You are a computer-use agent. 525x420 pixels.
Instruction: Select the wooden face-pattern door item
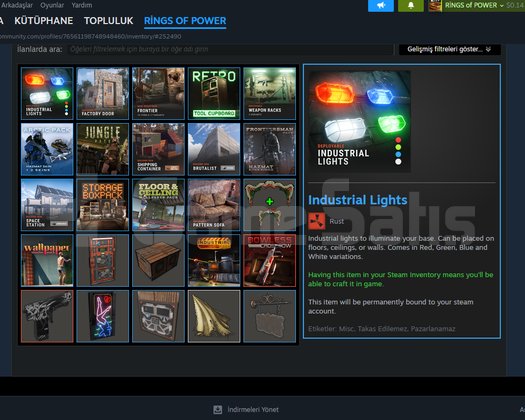click(158, 316)
